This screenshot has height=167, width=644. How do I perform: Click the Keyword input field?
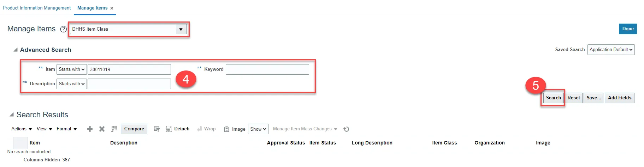[267, 69]
